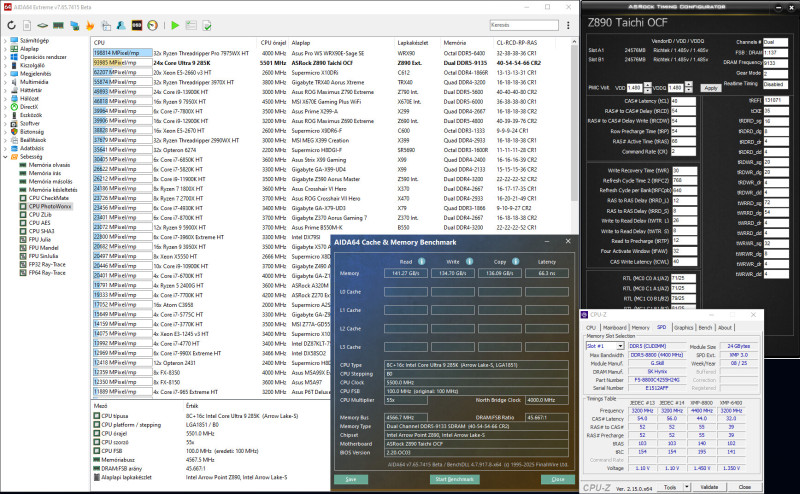Expand the Multimédia tree node
Viewport: 800px width, 494px height.
pos(5,82)
